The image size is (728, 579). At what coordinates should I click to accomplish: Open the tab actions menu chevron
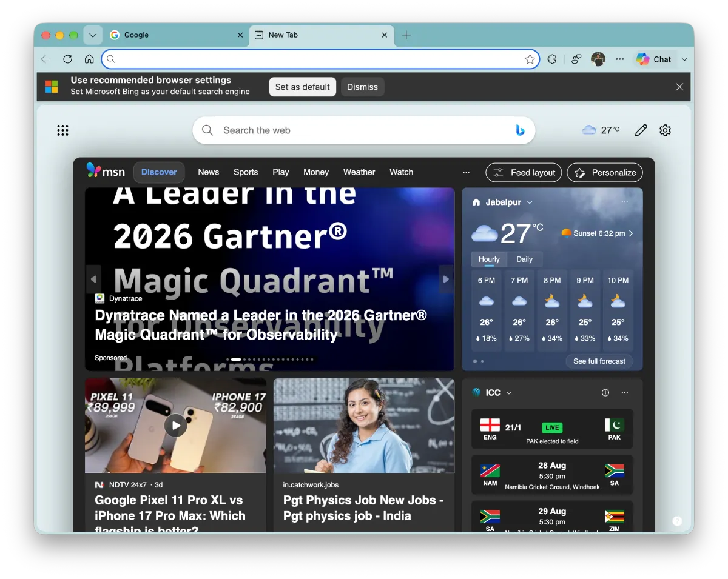pos(93,35)
